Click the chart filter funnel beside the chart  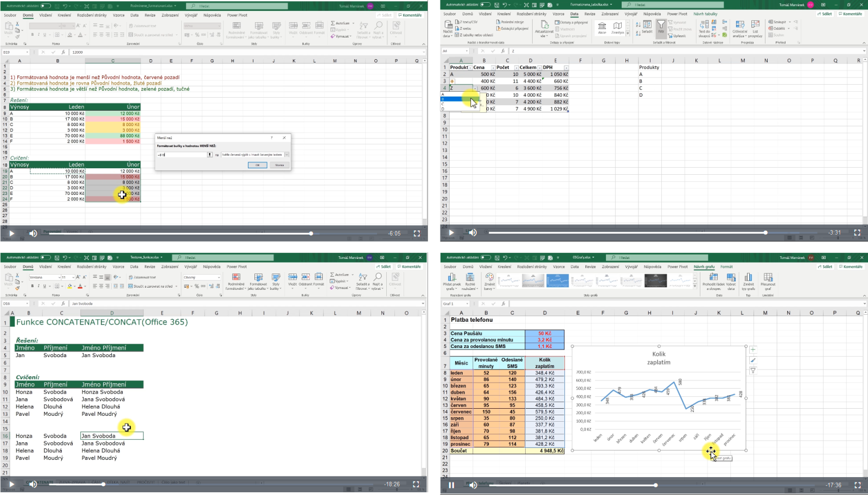753,371
